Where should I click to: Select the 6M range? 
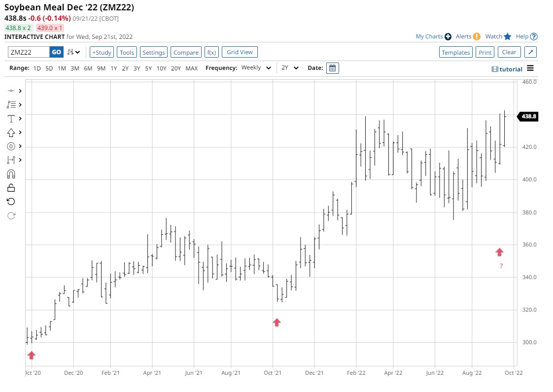(88, 68)
